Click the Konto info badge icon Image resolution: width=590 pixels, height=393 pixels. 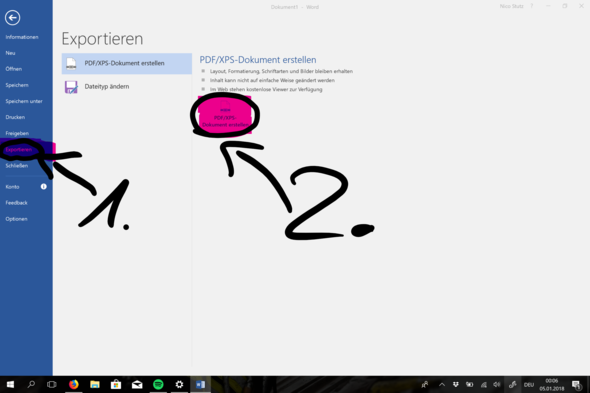[x=44, y=186]
